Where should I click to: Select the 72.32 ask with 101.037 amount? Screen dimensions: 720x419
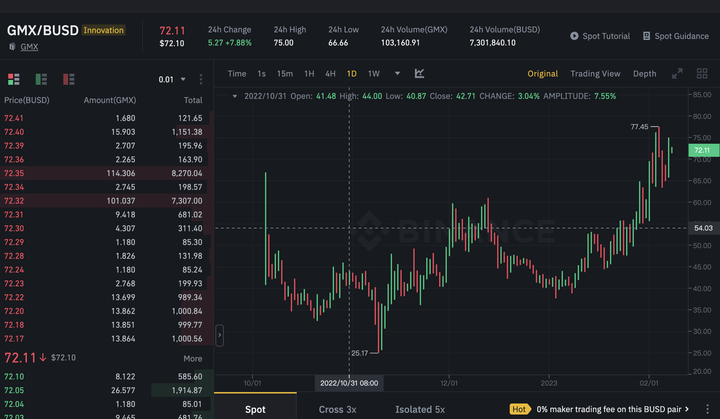(107, 201)
